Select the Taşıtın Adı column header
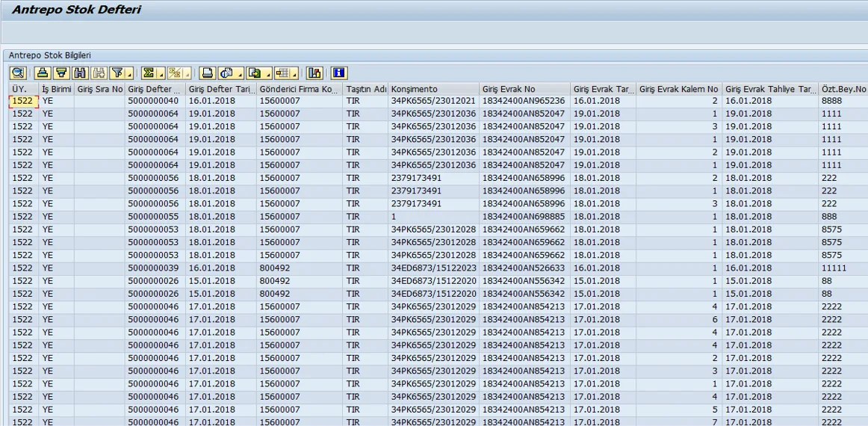 click(365, 89)
